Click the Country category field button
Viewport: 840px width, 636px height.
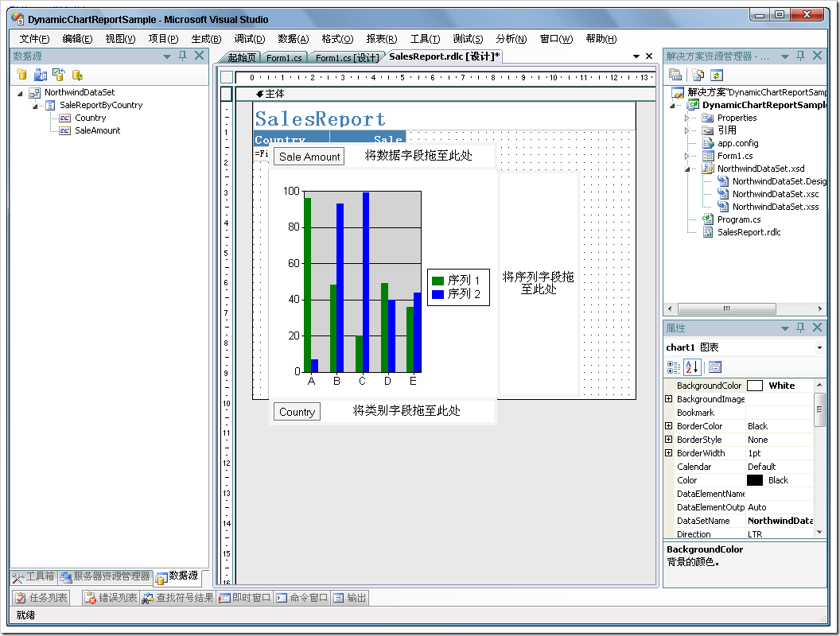[297, 412]
